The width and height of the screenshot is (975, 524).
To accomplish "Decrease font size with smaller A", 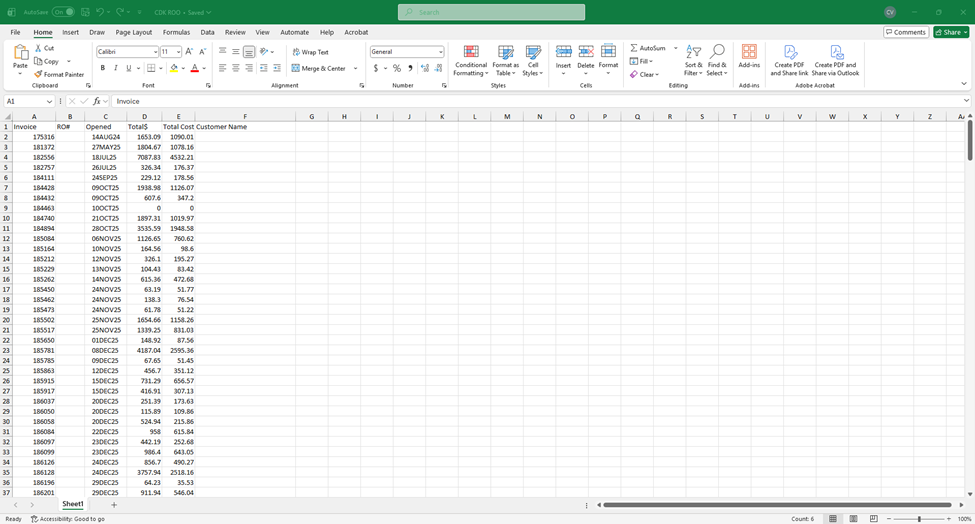I will click(202, 52).
